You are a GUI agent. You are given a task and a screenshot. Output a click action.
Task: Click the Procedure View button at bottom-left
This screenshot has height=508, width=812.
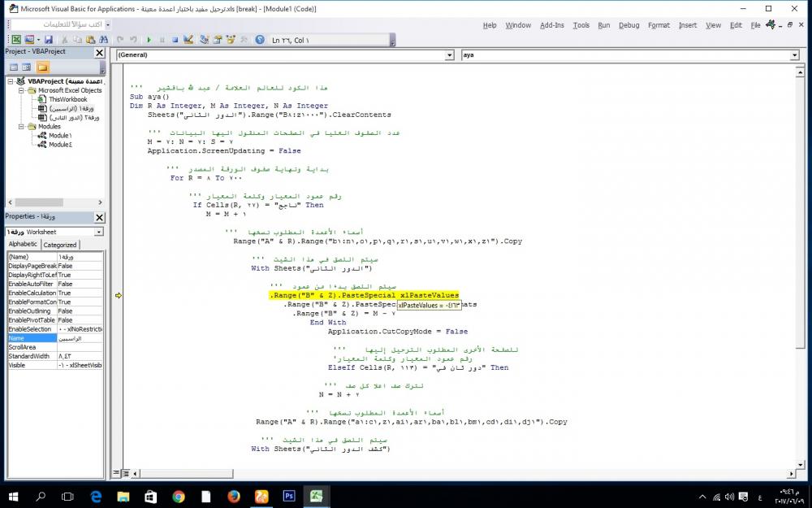pyautogui.click(x=116, y=473)
